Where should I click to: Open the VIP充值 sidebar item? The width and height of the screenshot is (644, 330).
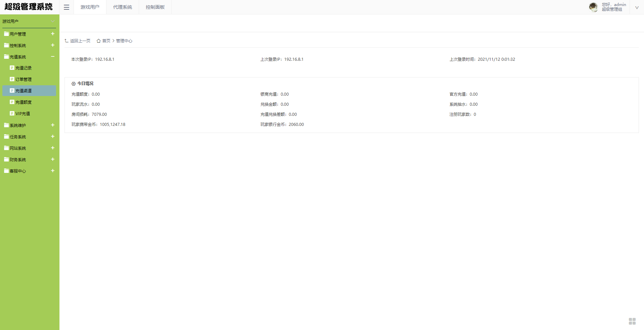[x=23, y=114]
